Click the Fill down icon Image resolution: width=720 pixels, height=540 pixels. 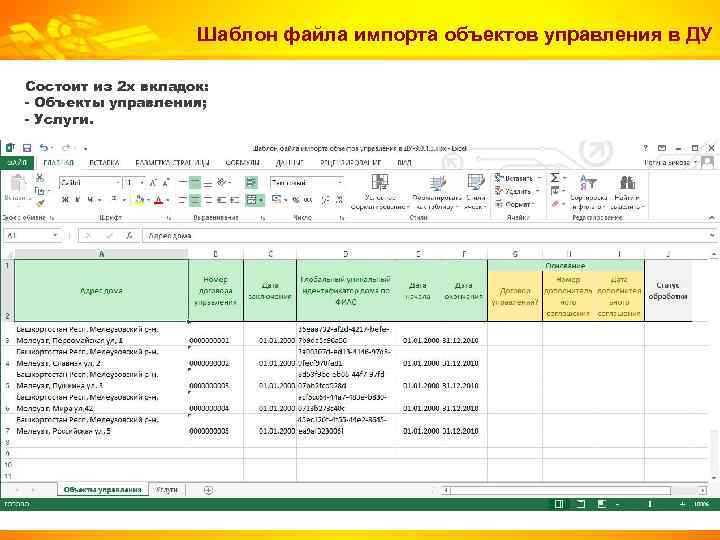tap(555, 190)
